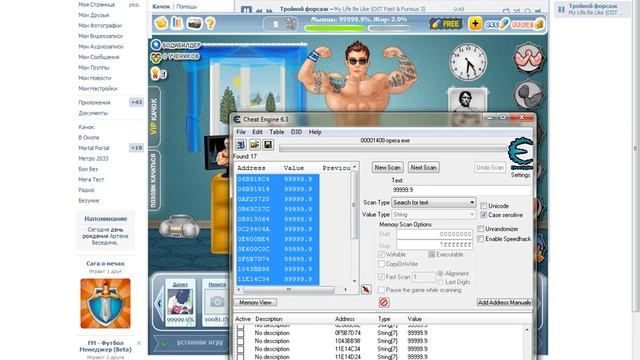Screen dimensions: 640x360
Task: Click the red no-entry clear list icon
Action: pos(384,302)
